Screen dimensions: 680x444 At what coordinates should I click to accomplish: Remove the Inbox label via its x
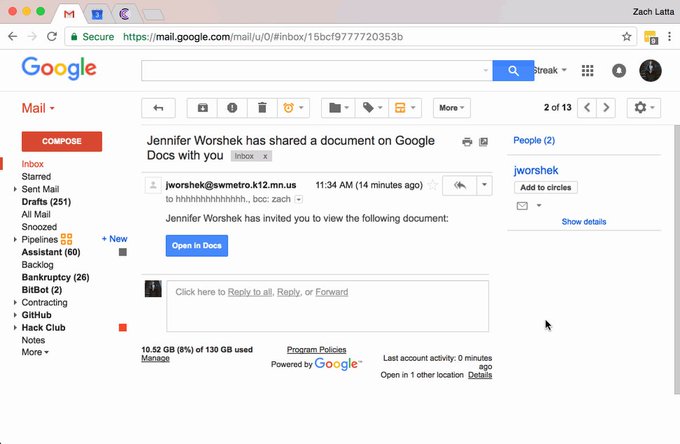coord(265,157)
